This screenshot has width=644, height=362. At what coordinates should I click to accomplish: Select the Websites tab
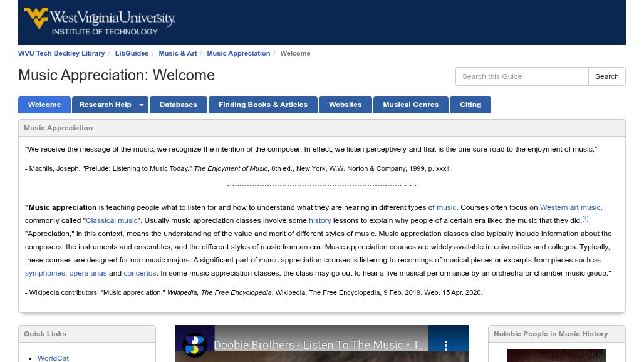tap(345, 105)
